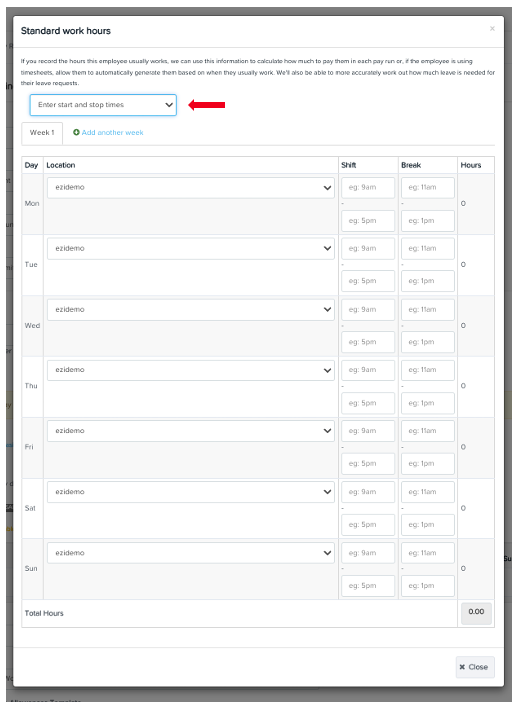Click the green plus icon beside Add another week
This screenshot has height=723, width=520.
tap(76, 132)
